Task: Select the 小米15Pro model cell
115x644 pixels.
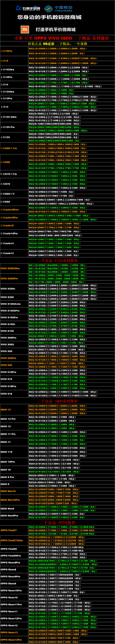Action: (x=7, y=51)
